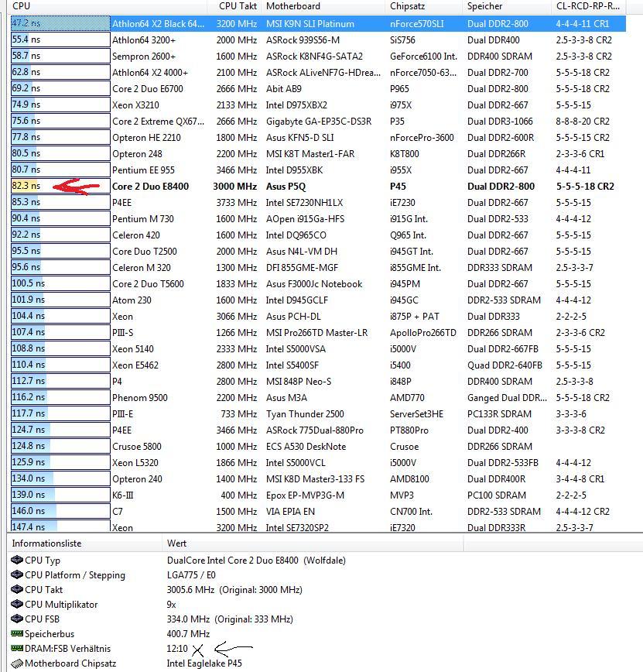Select the 147.4 ns latency bar
Screen dimensions: 643x672
(x=60, y=526)
